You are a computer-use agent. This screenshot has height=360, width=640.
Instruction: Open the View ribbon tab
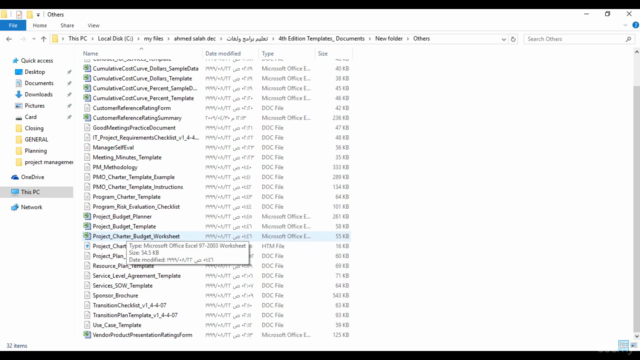point(93,25)
